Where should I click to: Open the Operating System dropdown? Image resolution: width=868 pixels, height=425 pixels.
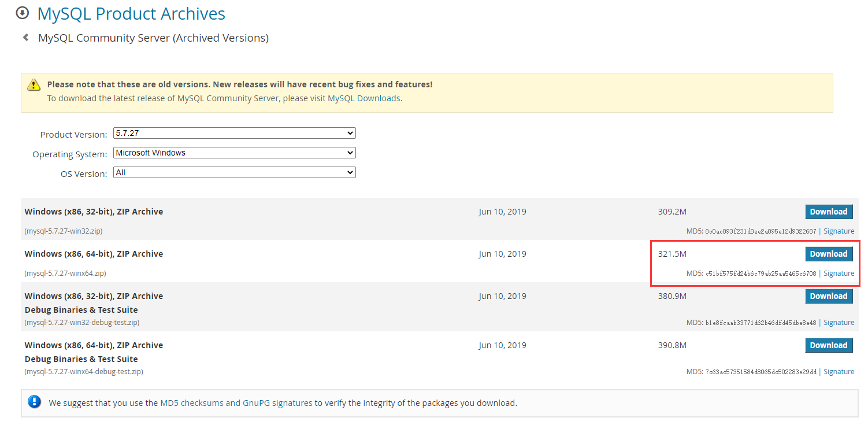pos(234,153)
